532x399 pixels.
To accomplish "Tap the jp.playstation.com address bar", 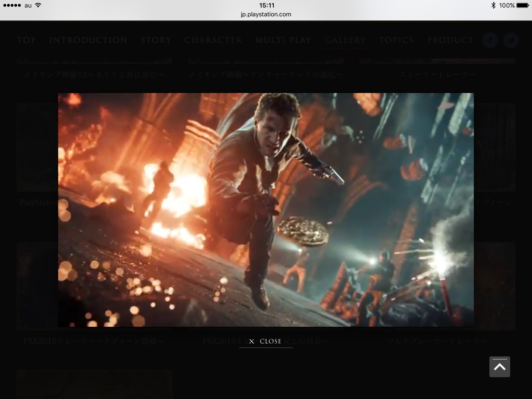I will (266, 14).
